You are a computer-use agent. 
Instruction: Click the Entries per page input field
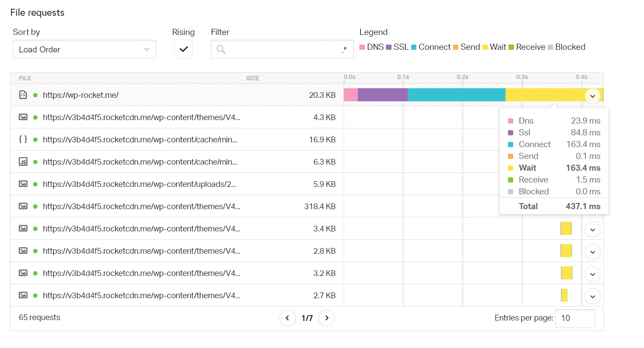[x=574, y=318]
